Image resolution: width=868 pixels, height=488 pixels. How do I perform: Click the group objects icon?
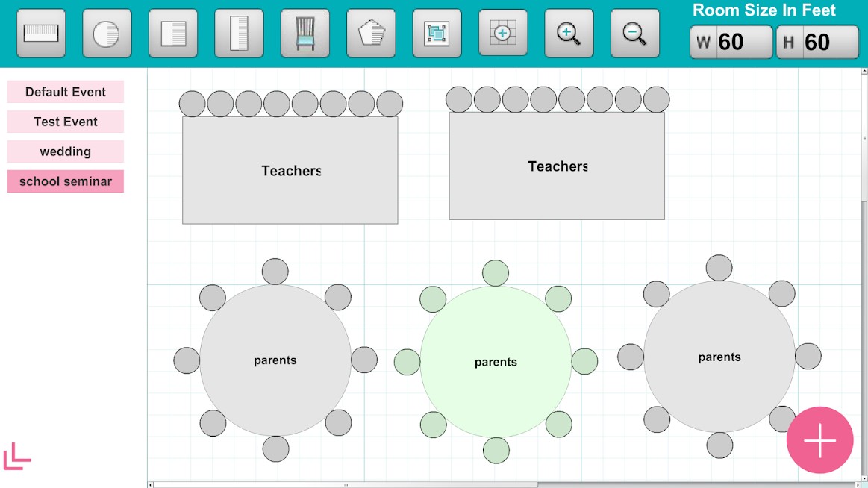pos(437,34)
